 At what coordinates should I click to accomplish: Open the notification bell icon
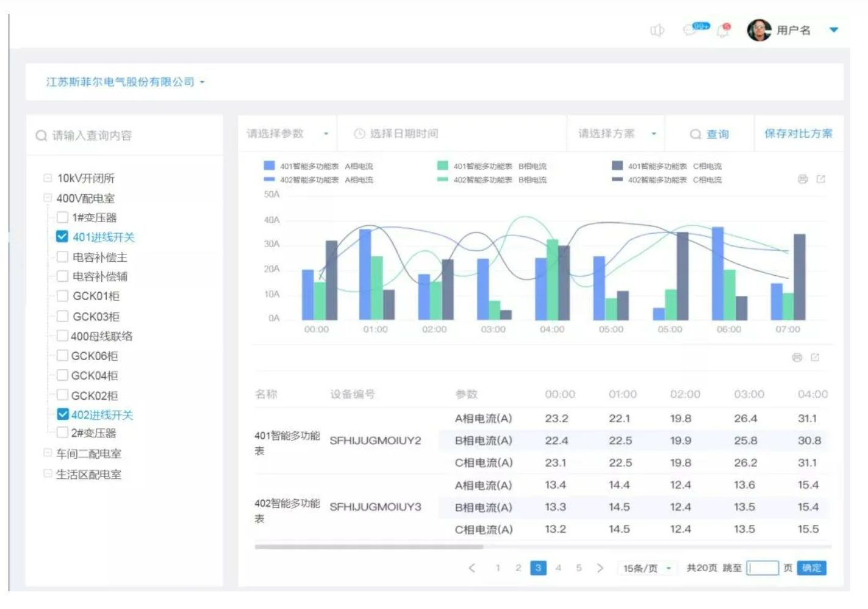click(723, 31)
